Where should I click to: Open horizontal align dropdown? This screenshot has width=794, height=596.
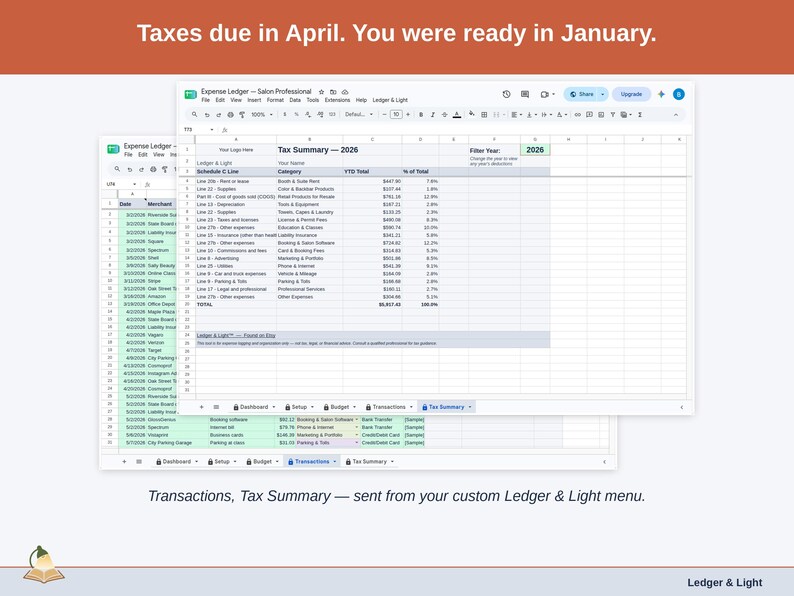click(517, 114)
